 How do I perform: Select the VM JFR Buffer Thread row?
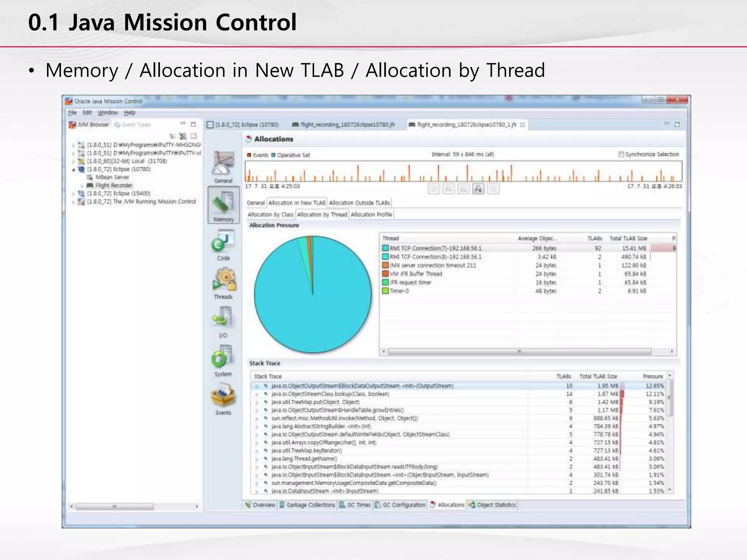pyautogui.click(x=527, y=274)
